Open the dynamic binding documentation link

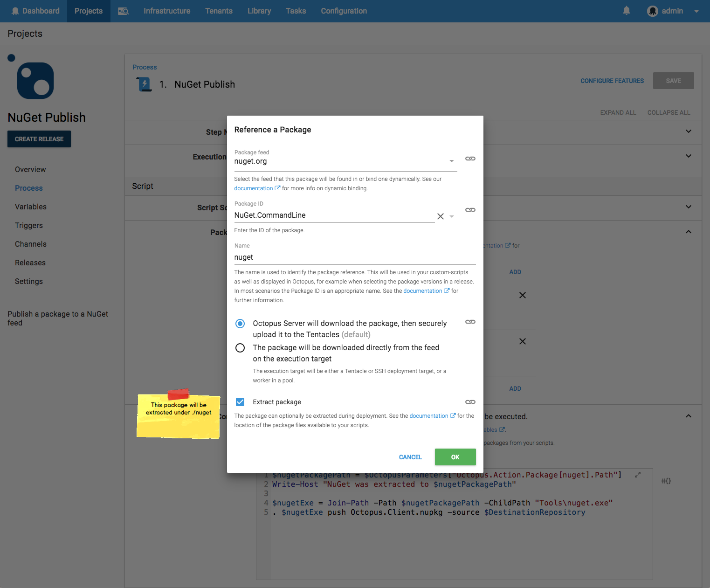(254, 188)
